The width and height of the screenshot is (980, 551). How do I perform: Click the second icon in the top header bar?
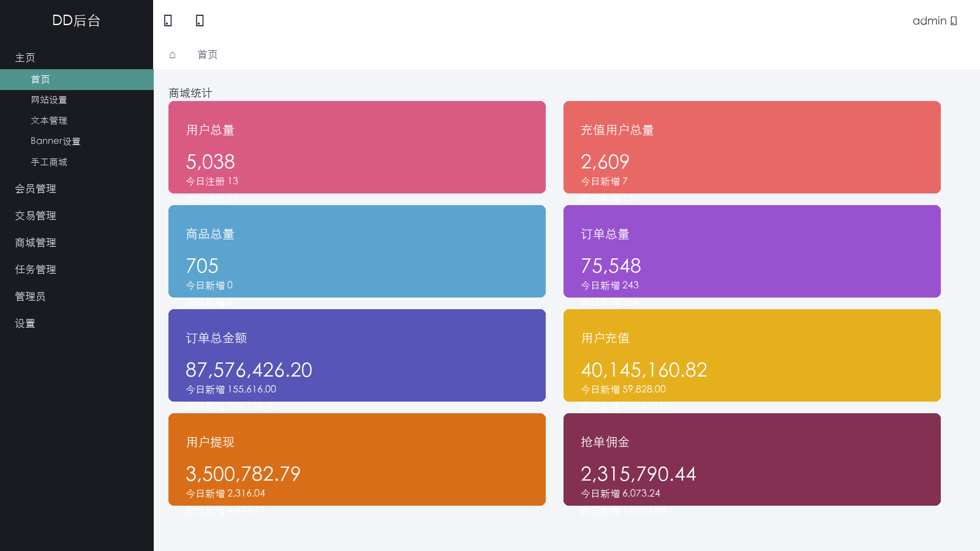click(x=200, y=21)
